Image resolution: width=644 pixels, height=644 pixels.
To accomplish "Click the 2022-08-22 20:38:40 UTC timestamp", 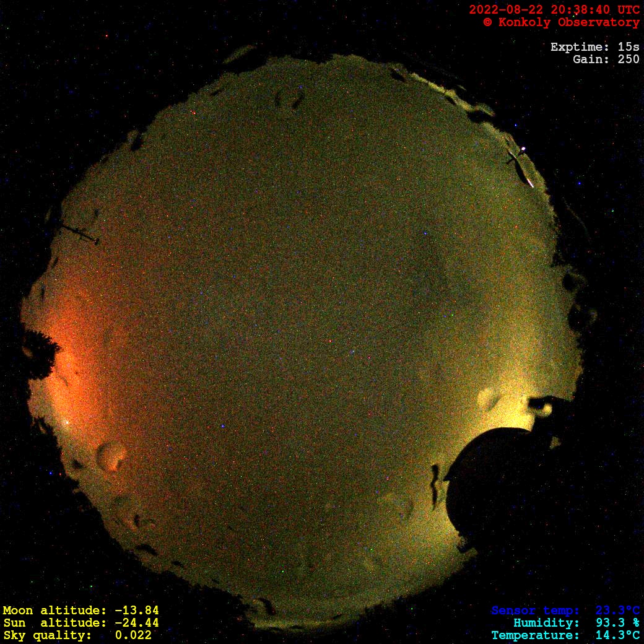I will click(554, 10).
